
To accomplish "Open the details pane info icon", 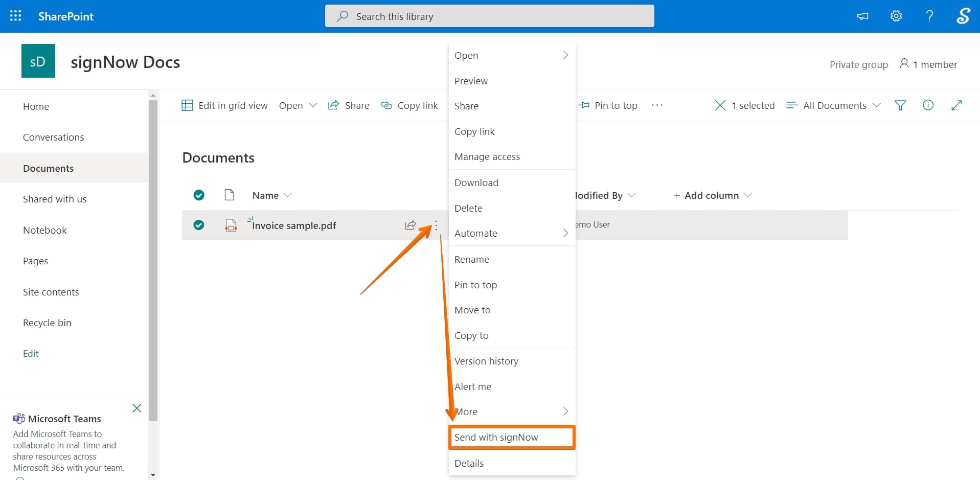I will (928, 105).
